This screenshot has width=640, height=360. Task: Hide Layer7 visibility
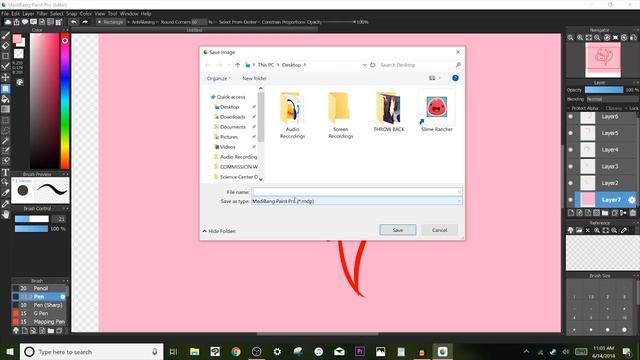coord(571,200)
